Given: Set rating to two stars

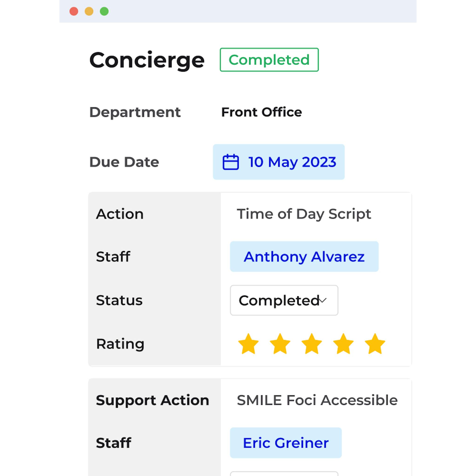Looking at the screenshot, I should (x=280, y=344).
